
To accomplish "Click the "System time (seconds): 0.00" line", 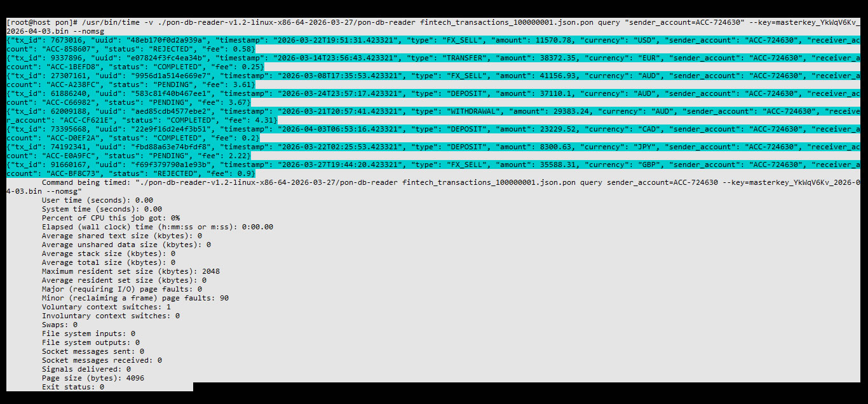I will (x=102, y=209).
